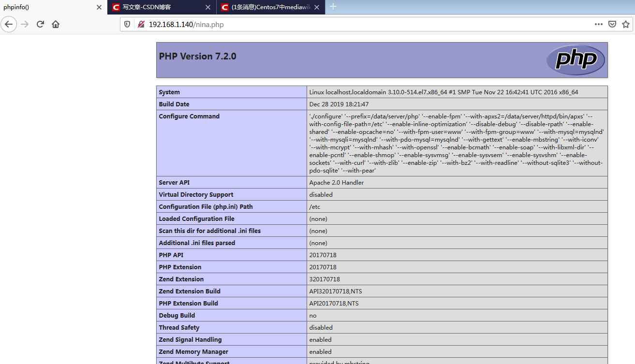Viewport: 635px width, 364px height.
Task: Open a new tab with plus button
Action: coord(333,7)
